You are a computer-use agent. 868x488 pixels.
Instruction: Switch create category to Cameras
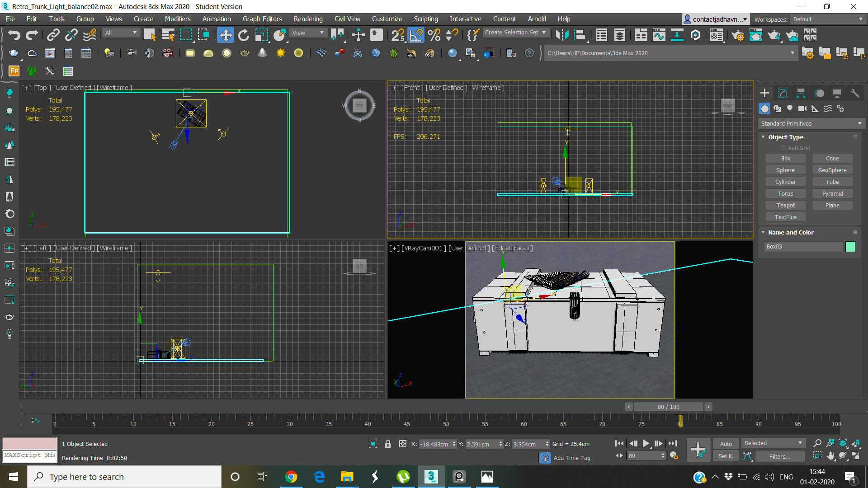802,108
